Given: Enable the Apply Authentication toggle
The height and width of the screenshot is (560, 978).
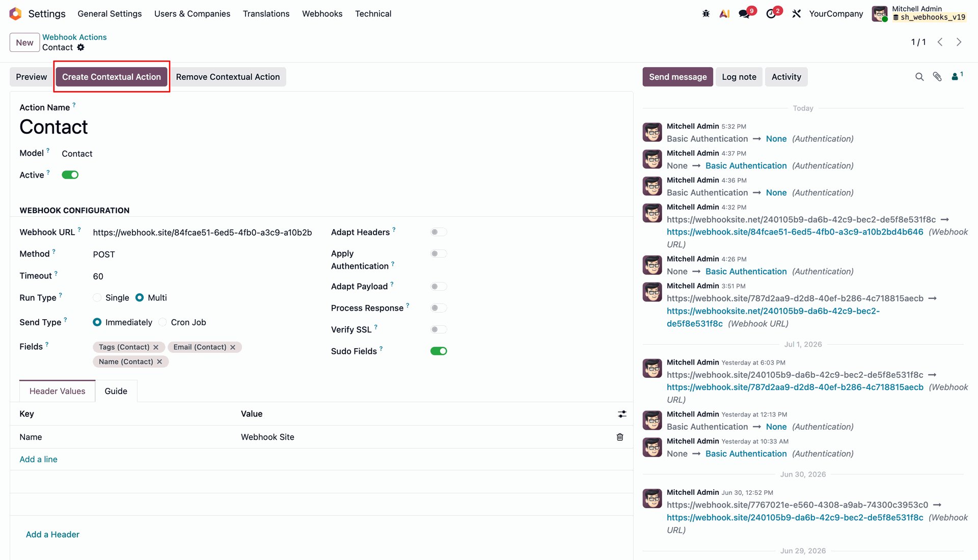Looking at the screenshot, I should [439, 254].
